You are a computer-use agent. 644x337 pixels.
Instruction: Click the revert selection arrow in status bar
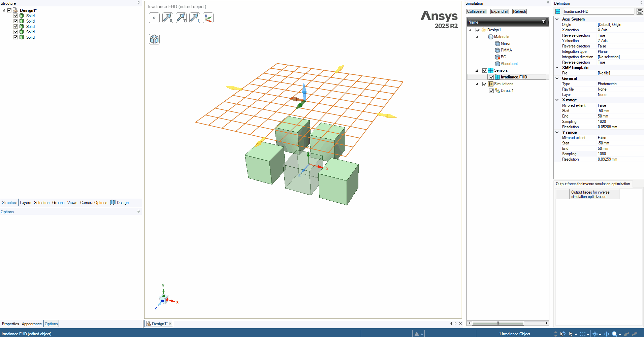point(563,334)
